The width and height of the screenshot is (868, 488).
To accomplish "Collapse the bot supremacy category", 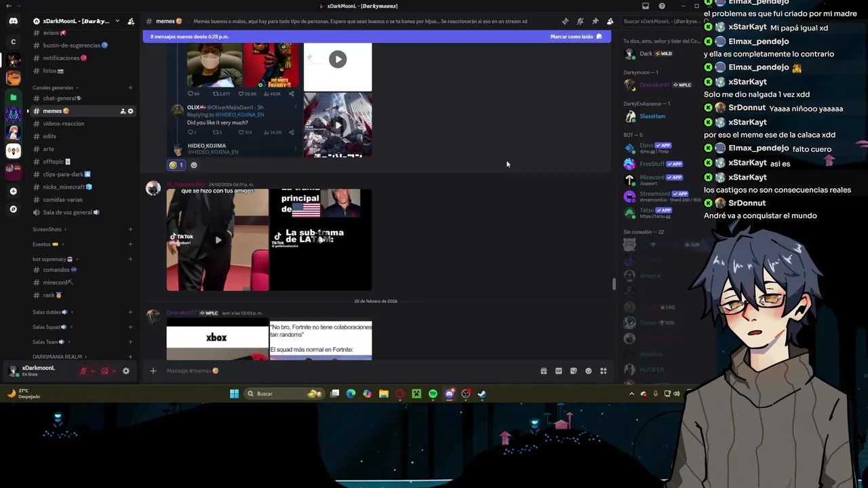I will pyautogui.click(x=55, y=259).
